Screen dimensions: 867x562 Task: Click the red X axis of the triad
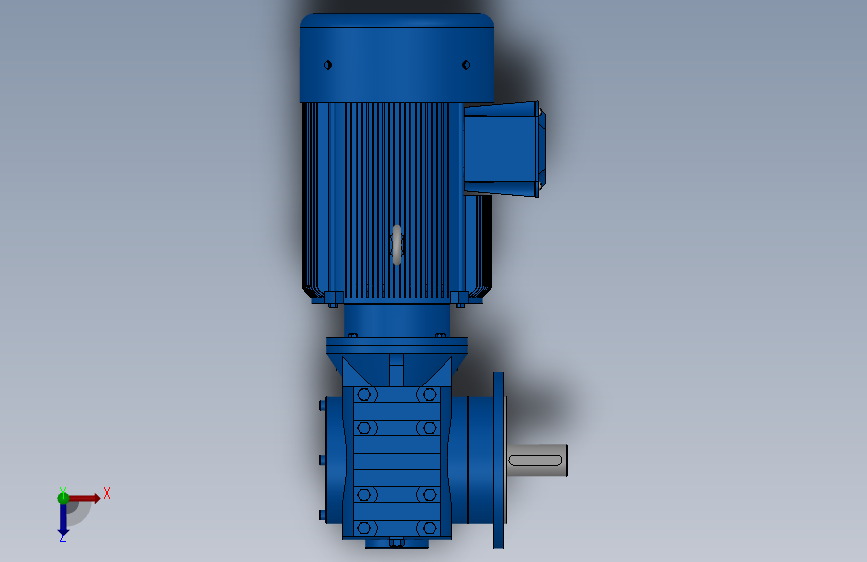coord(85,498)
